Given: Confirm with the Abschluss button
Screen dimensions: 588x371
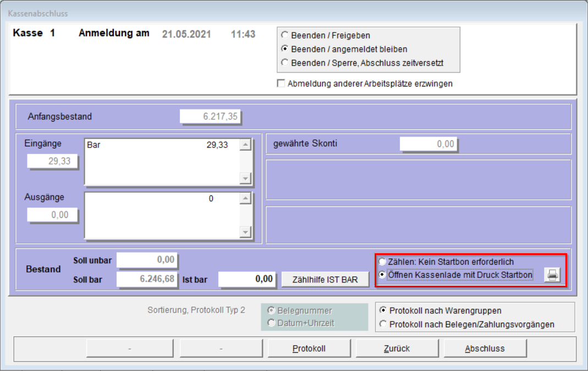Looking at the screenshot, I should coord(485,348).
